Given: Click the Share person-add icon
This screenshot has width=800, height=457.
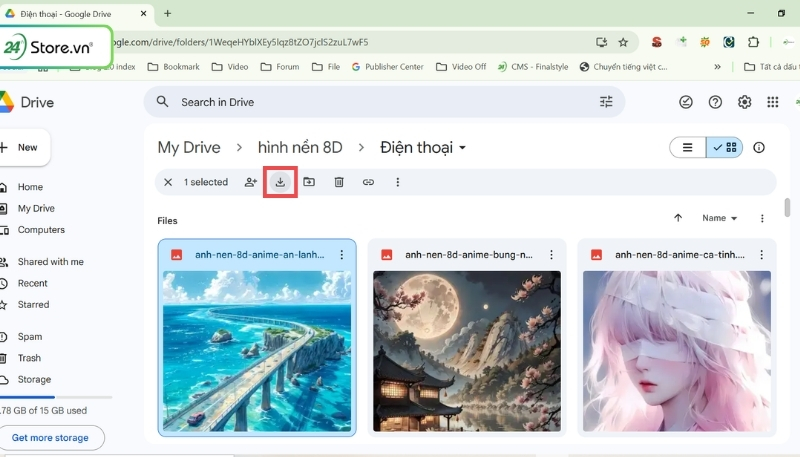Looking at the screenshot, I should 251,182.
